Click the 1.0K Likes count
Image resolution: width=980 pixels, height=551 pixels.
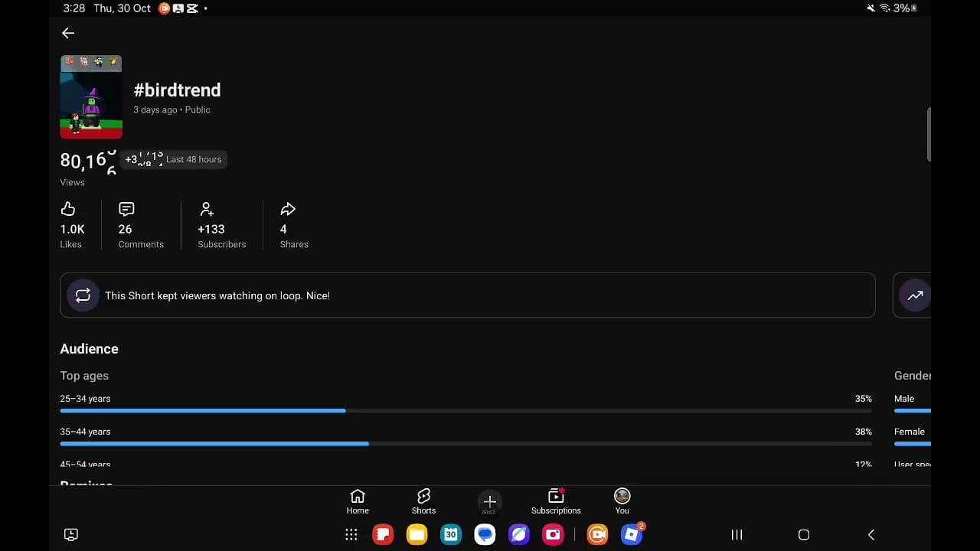(x=73, y=230)
